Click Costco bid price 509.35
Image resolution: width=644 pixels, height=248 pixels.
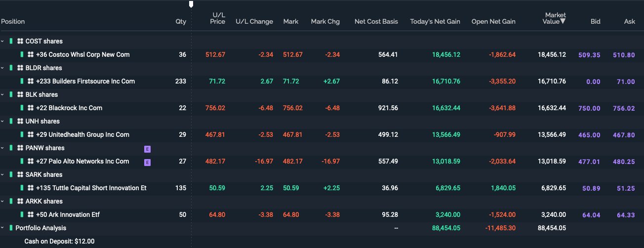tap(589, 55)
